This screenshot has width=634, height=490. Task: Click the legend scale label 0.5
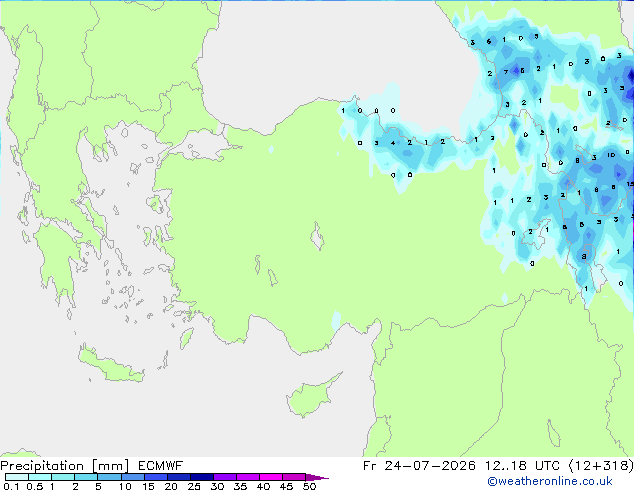(x=35, y=486)
